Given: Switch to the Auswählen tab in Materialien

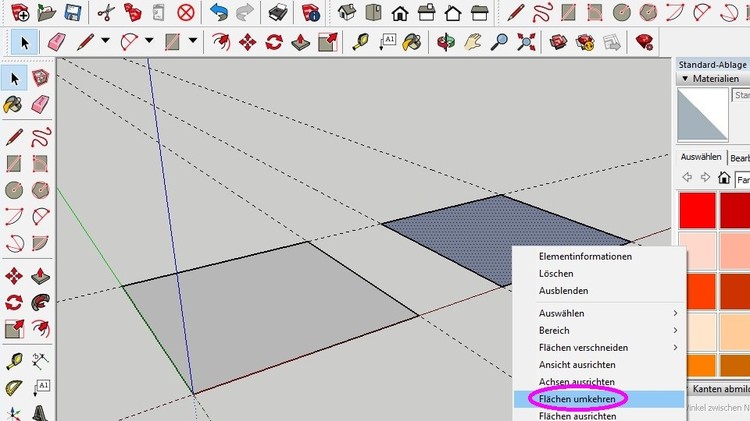Looking at the screenshot, I should [701, 157].
